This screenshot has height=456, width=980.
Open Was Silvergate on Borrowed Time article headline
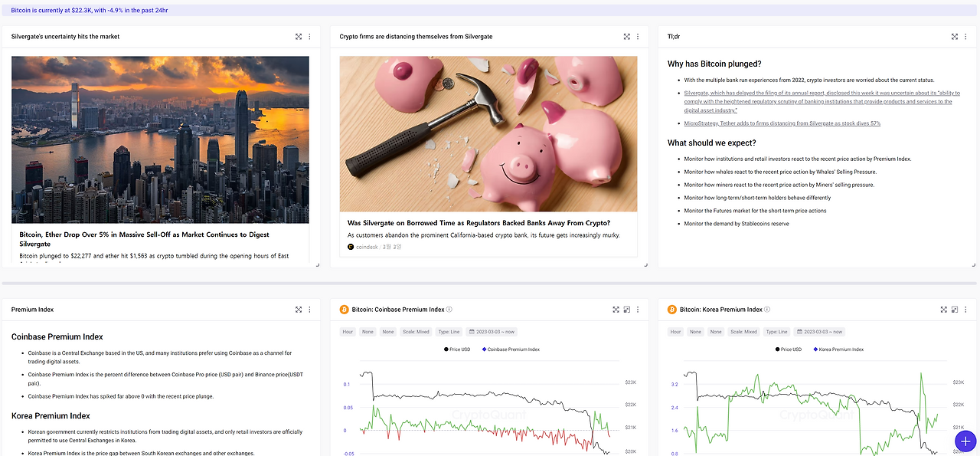[479, 223]
